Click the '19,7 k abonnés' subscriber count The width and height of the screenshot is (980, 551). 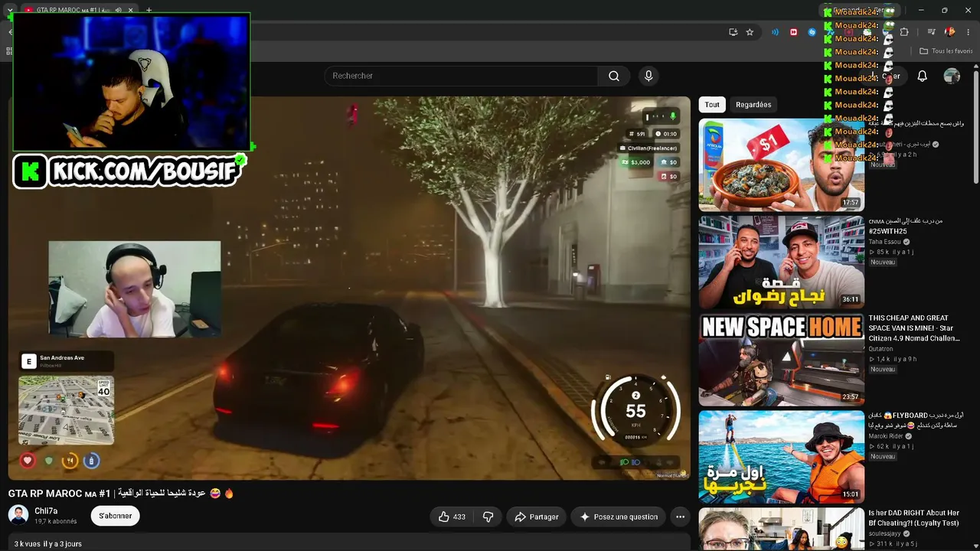click(x=56, y=522)
